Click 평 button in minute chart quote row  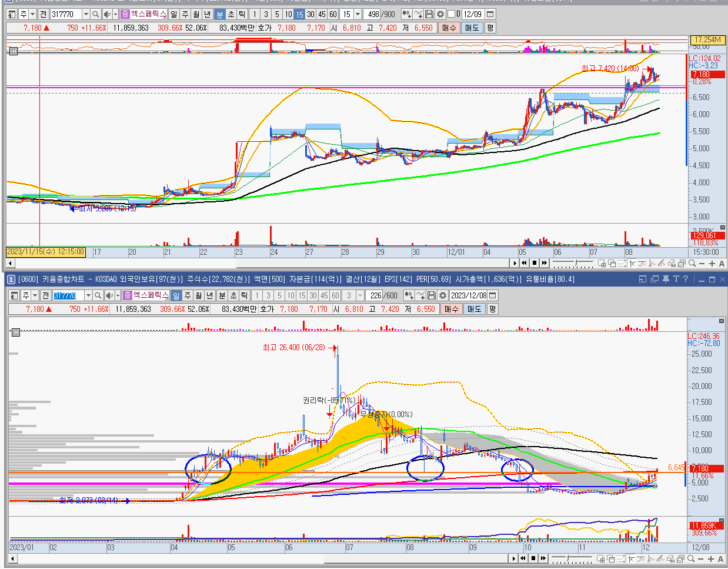[490, 27]
